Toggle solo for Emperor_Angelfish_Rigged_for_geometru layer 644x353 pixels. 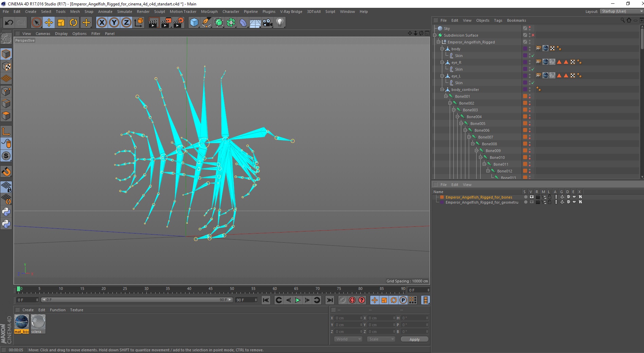tap(526, 202)
